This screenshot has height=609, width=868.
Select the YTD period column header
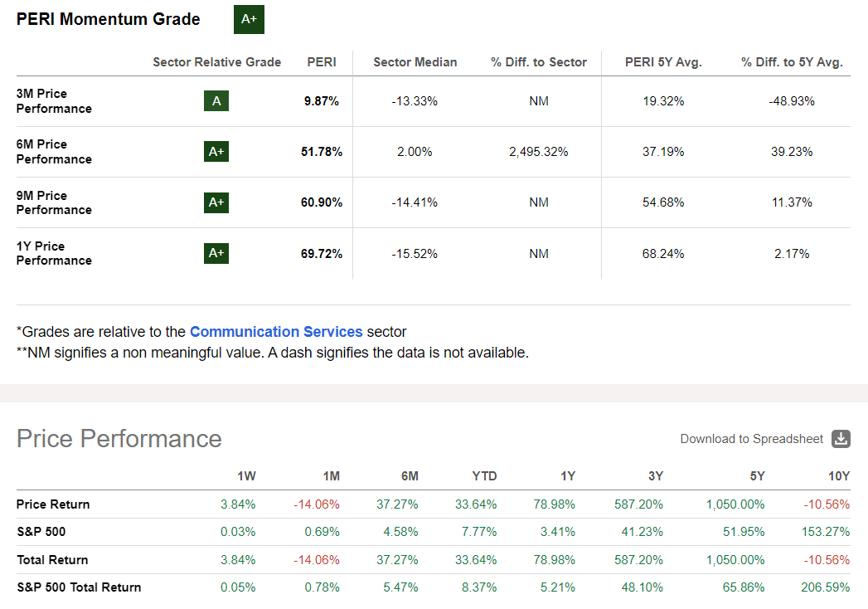(x=485, y=476)
